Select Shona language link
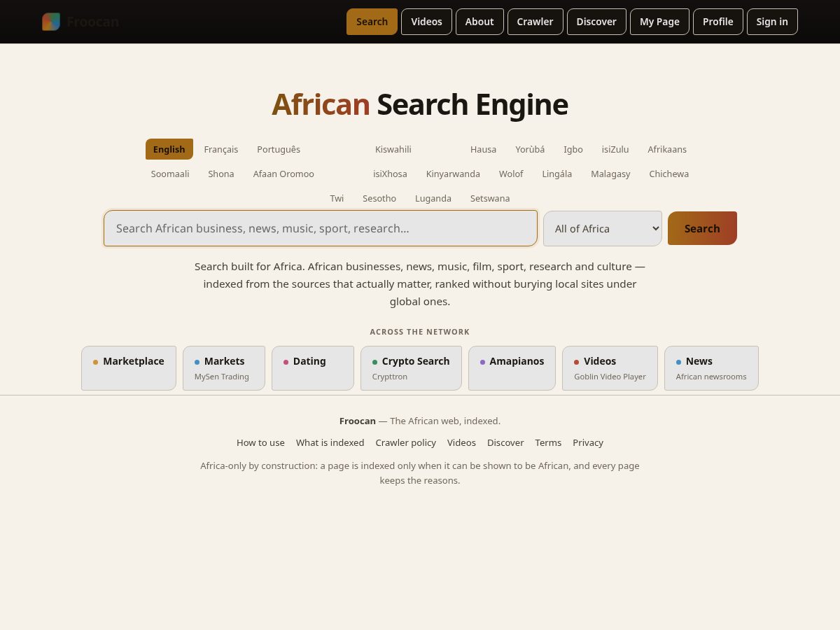 coord(221,174)
